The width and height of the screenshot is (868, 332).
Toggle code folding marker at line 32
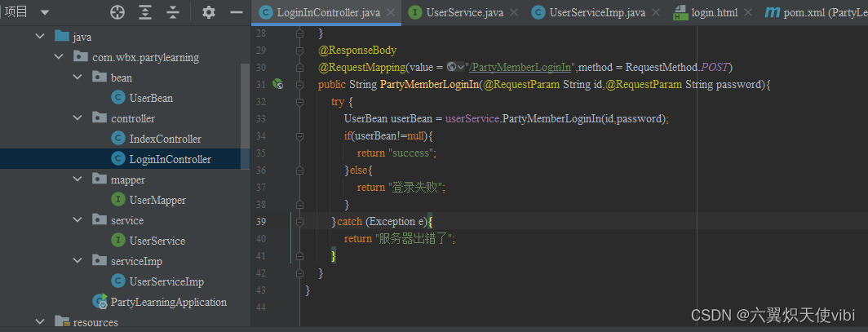(x=299, y=101)
